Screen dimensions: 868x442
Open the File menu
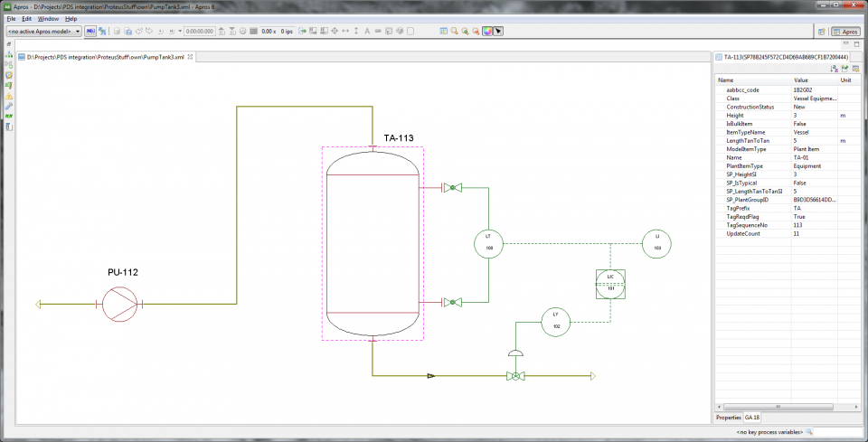[x=11, y=19]
